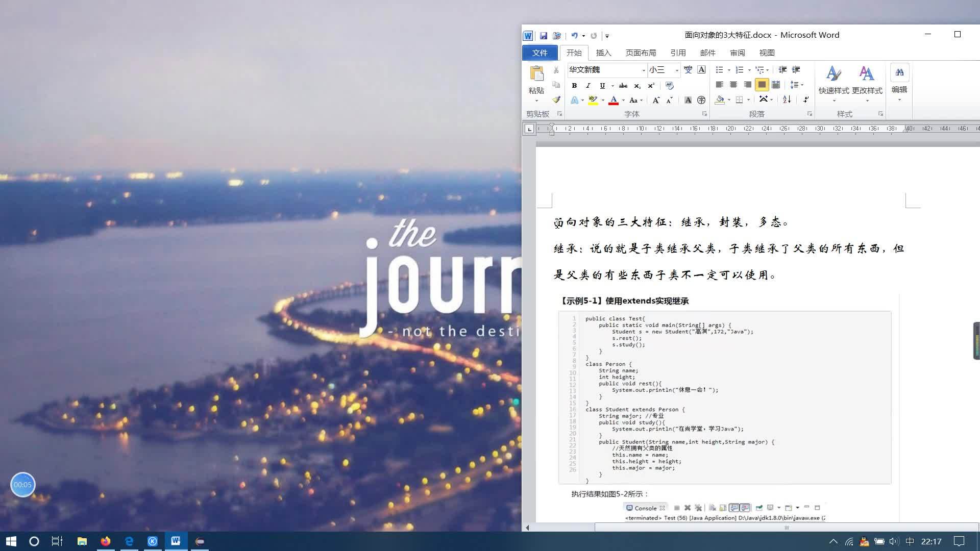
Task: Toggle Bold formatting in the font group
Action: coord(574,86)
